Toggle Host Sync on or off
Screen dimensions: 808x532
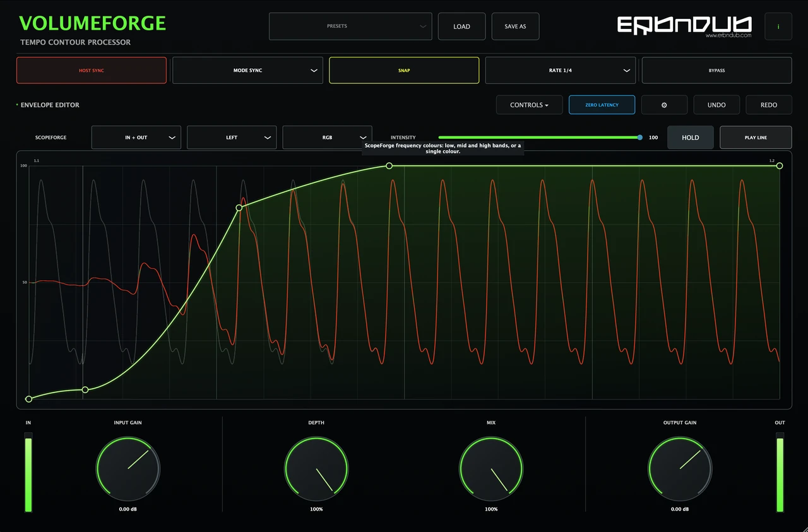tap(92, 70)
